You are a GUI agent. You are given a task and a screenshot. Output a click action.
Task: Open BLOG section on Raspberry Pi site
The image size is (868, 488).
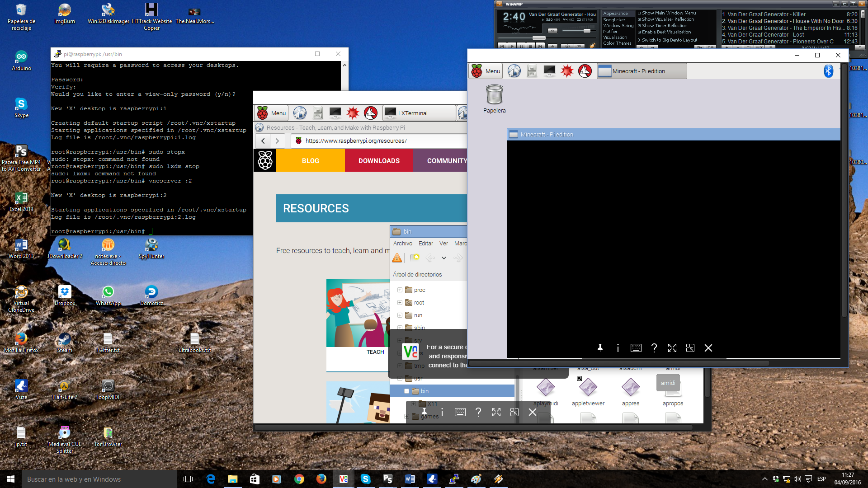(x=311, y=161)
